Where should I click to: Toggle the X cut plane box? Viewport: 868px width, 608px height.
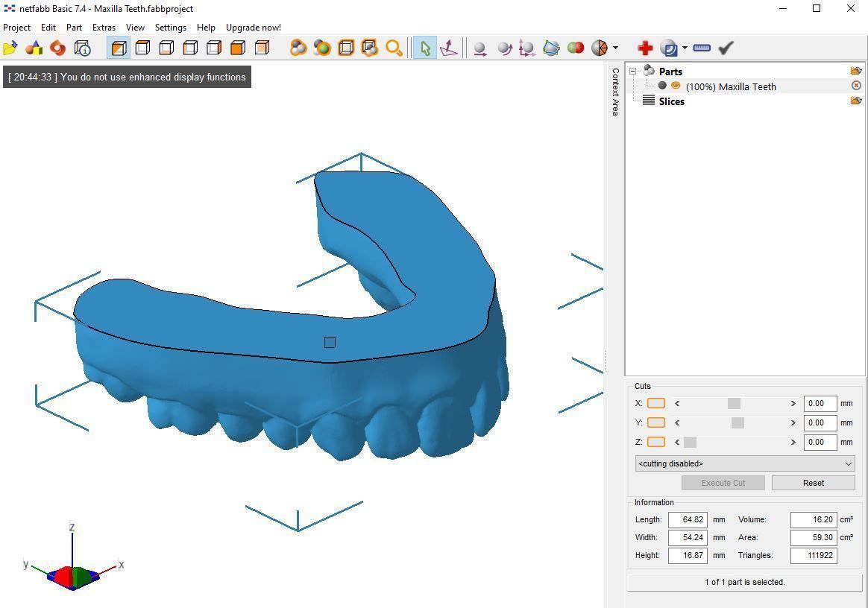656,403
